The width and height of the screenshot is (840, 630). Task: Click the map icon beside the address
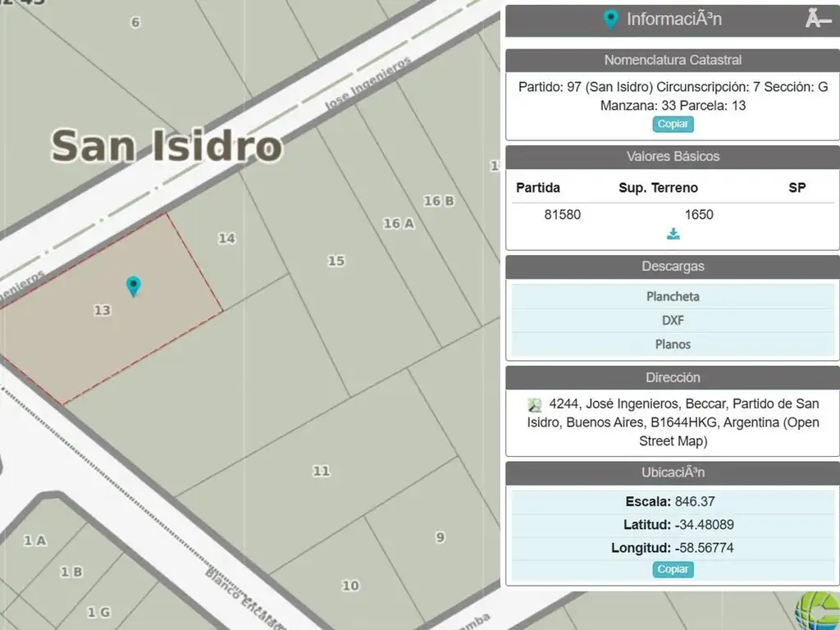535,404
